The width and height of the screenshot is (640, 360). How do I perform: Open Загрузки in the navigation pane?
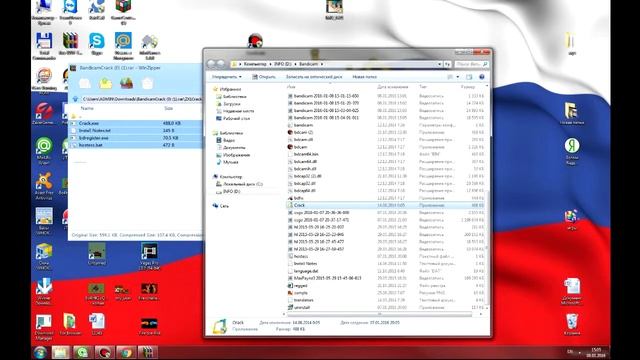tap(232, 104)
